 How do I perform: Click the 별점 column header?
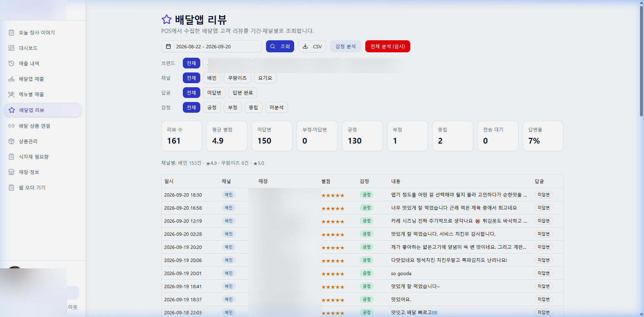(326, 181)
